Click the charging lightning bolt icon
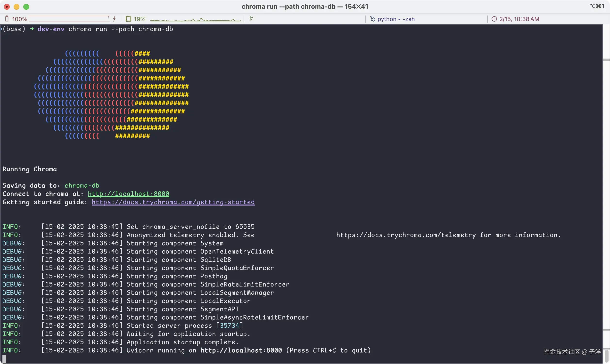 (114, 19)
